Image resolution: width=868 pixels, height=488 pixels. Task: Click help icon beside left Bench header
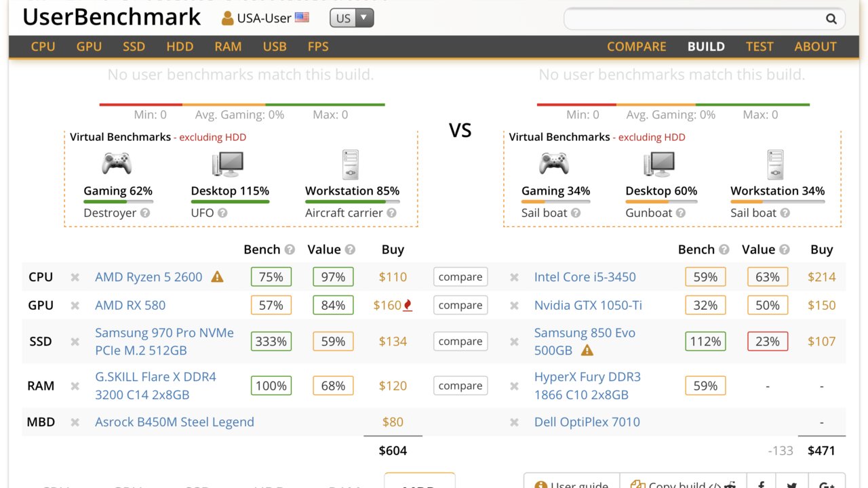(x=290, y=249)
